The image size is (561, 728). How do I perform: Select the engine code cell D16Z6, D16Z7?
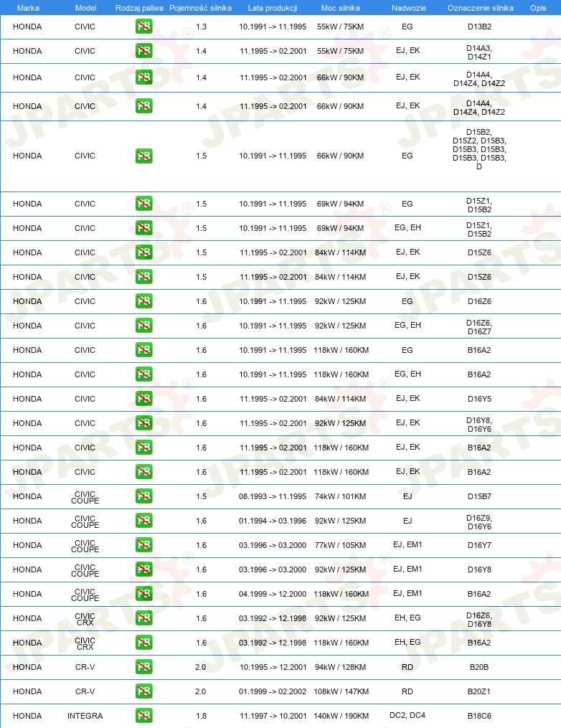coord(479,327)
